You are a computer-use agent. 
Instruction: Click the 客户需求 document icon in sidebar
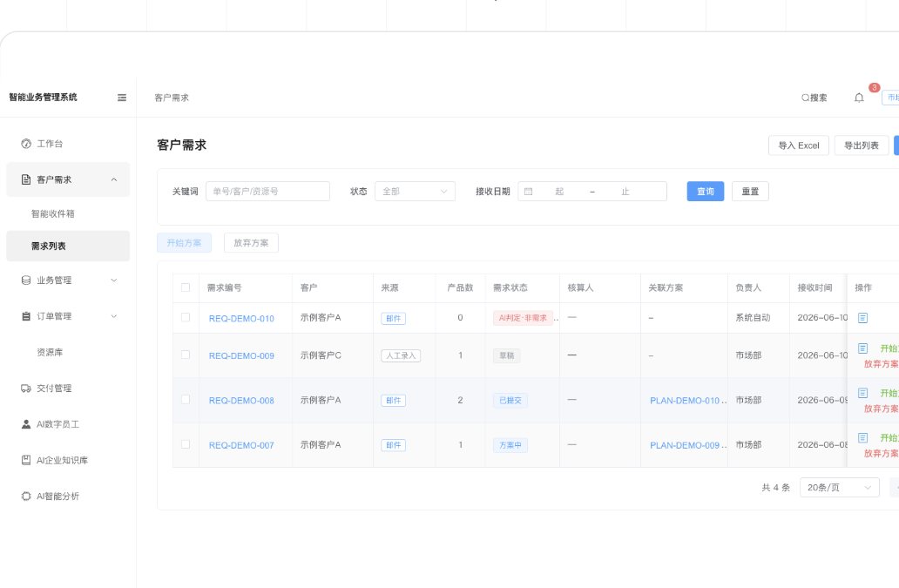pos(26,179)
